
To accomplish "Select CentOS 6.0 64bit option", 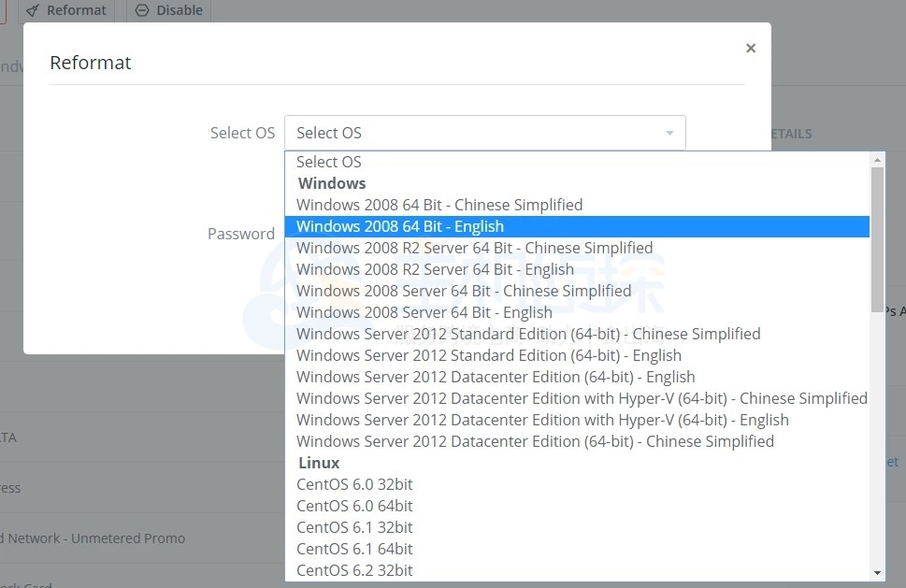I will 354,506.
